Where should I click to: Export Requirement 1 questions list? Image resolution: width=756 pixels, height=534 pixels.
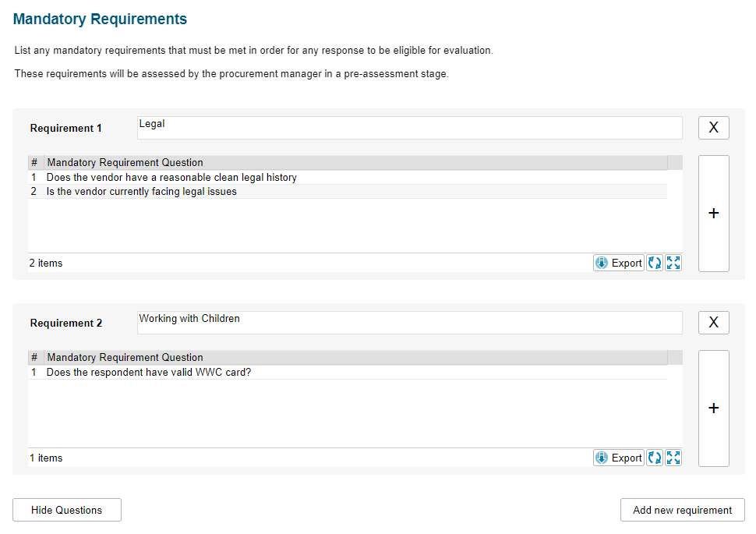pos(619,263)
